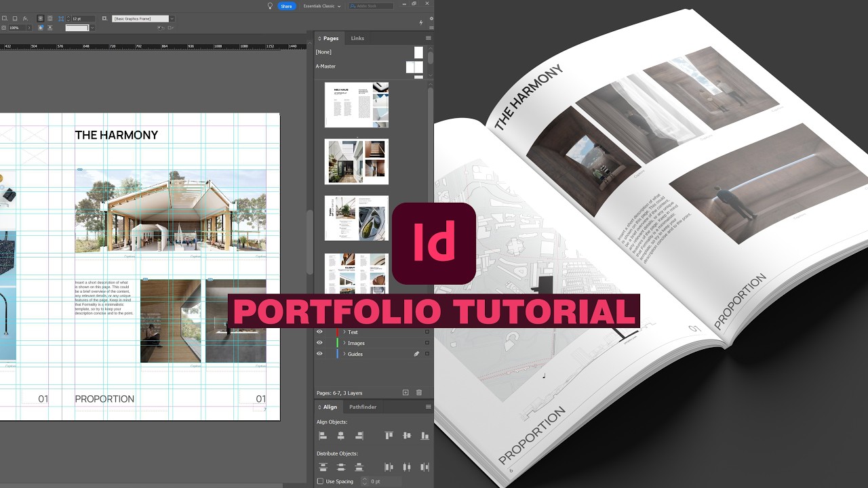Create new layer with plus icon

pyautogui.click(x=406, y=392)
